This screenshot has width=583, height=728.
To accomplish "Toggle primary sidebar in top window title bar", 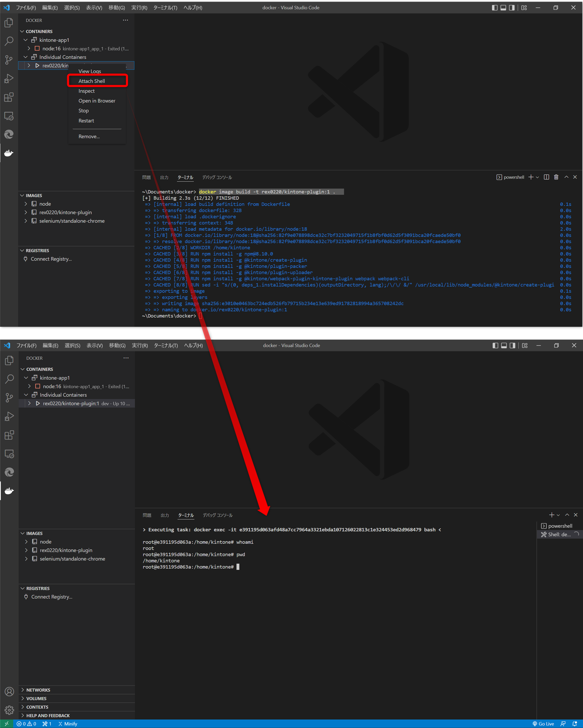I will tap(495, 8).
